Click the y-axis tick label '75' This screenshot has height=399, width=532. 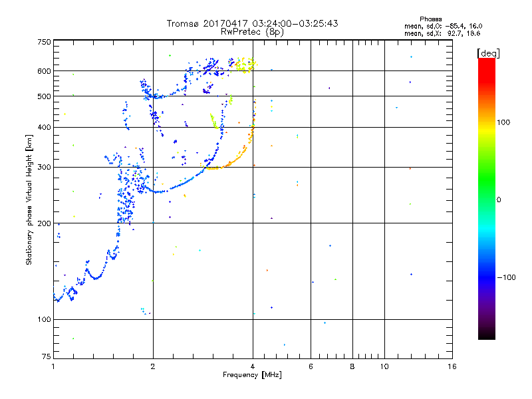click(x=47, y=356)
